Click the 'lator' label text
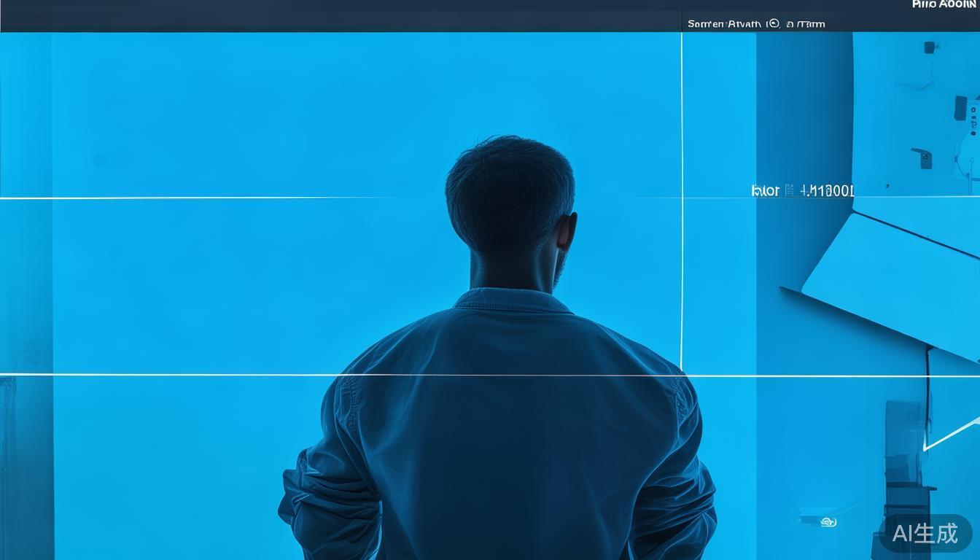The image size is (980, 560). [x=765, y=191]
